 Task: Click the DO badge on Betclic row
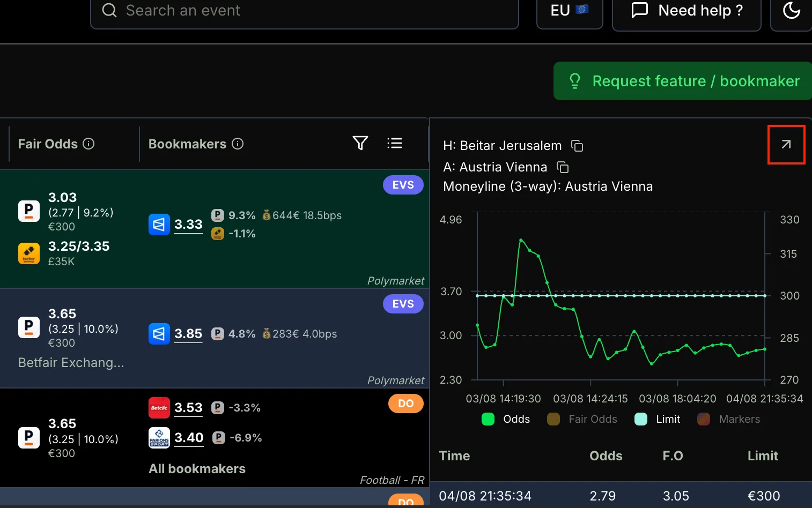[406, 404]
